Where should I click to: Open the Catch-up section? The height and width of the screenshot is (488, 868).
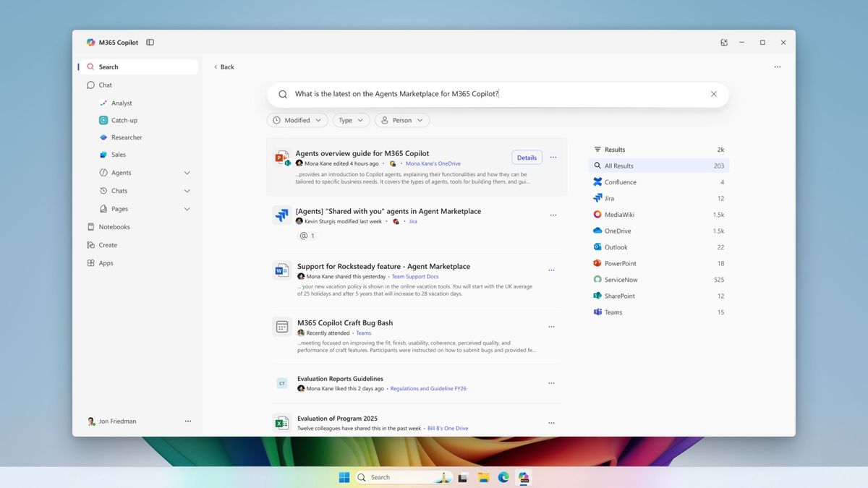[123, 120]
